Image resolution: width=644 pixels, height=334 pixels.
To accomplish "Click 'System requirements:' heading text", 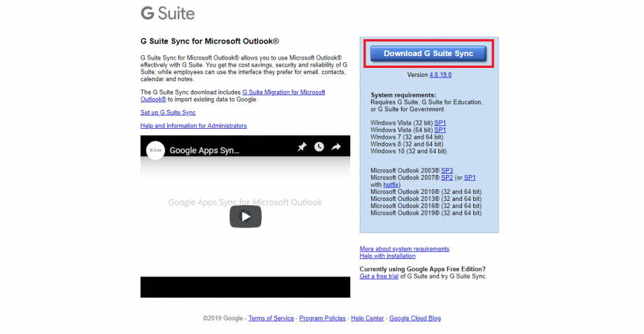I will (403, 95).
